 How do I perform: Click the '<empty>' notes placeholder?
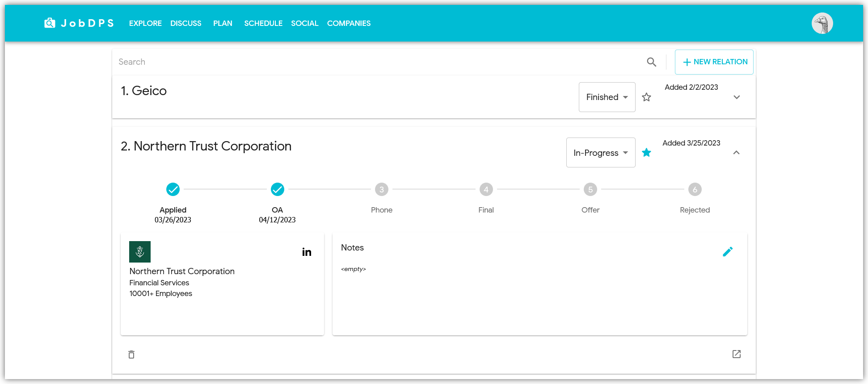(354, 269)
